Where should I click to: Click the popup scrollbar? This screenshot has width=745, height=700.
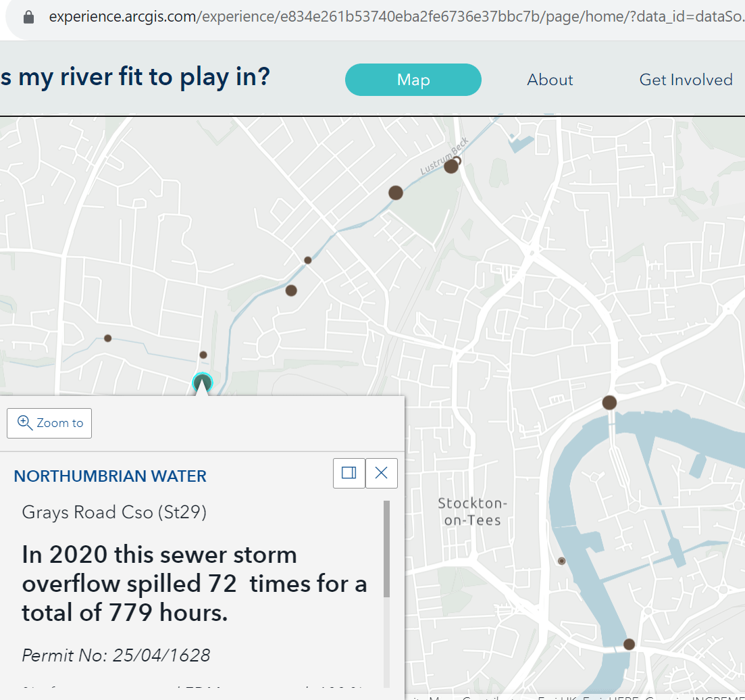387,549
